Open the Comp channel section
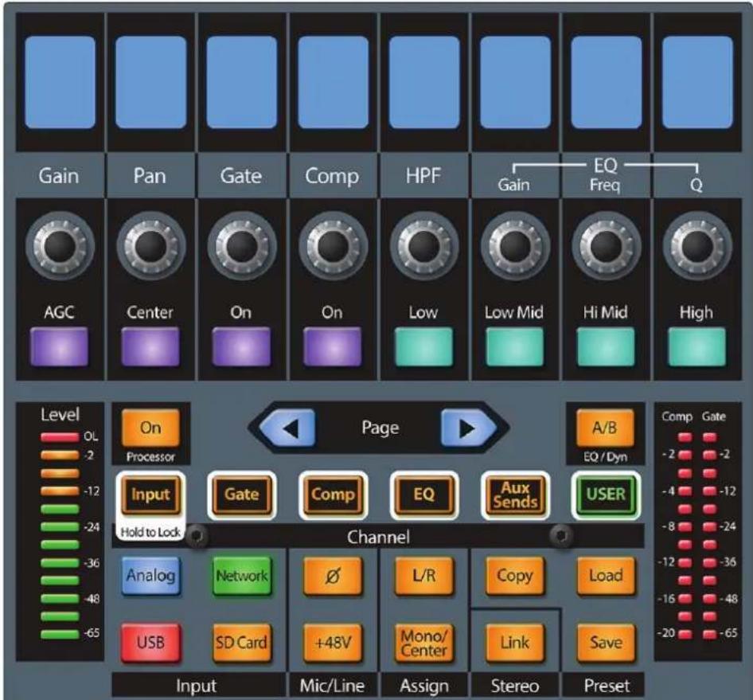Viewport: 753px width, 700px height. click(x=333, y=495)
